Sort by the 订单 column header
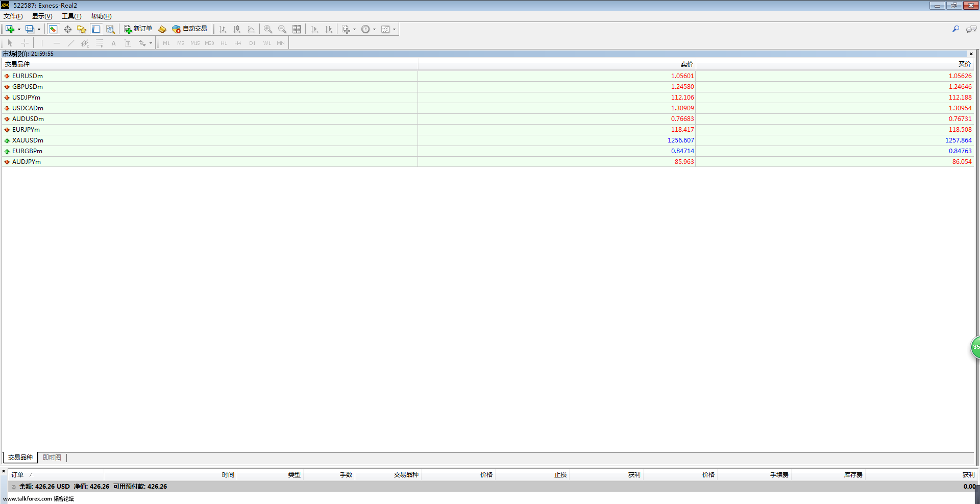The height and width of the screenshot is (504, 980). click(x=56, y=475)
